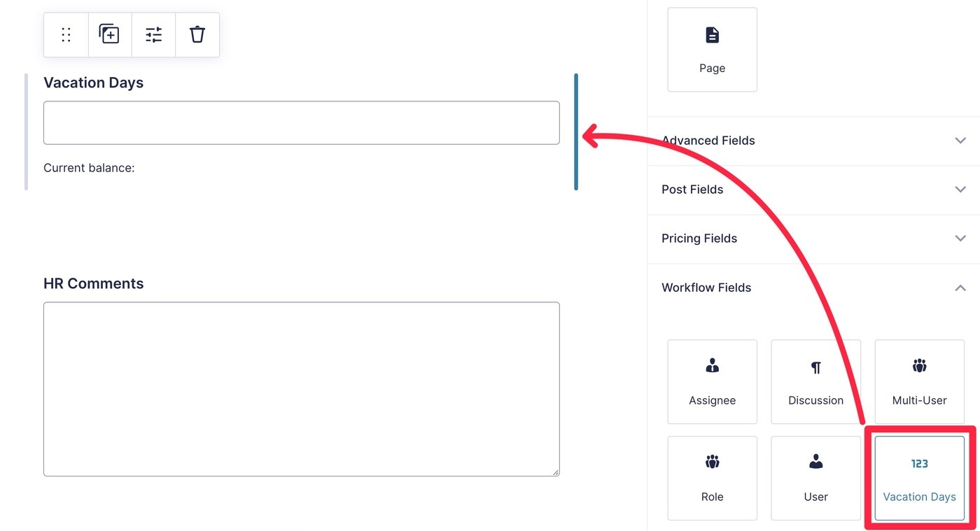The height and width of the screenshot is (531, 980).
Task: Add the Discussion workflow field
Action: (x=815, y=382)
